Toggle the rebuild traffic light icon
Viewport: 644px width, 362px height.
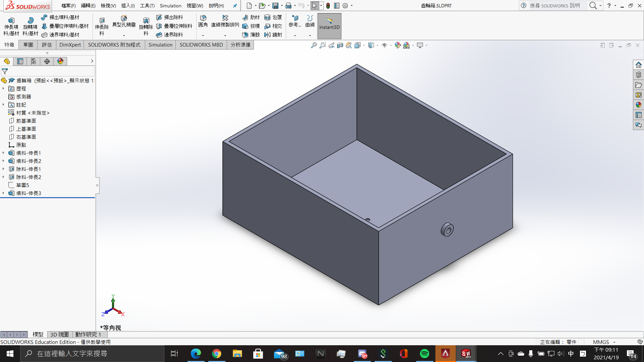click(x=328, y=6)
